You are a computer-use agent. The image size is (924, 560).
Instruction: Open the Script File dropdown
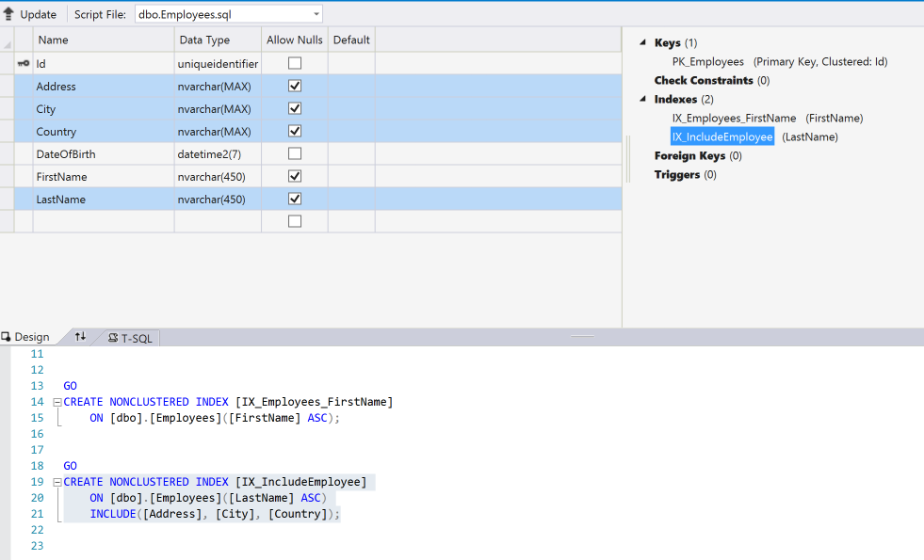tap(316, 14)
